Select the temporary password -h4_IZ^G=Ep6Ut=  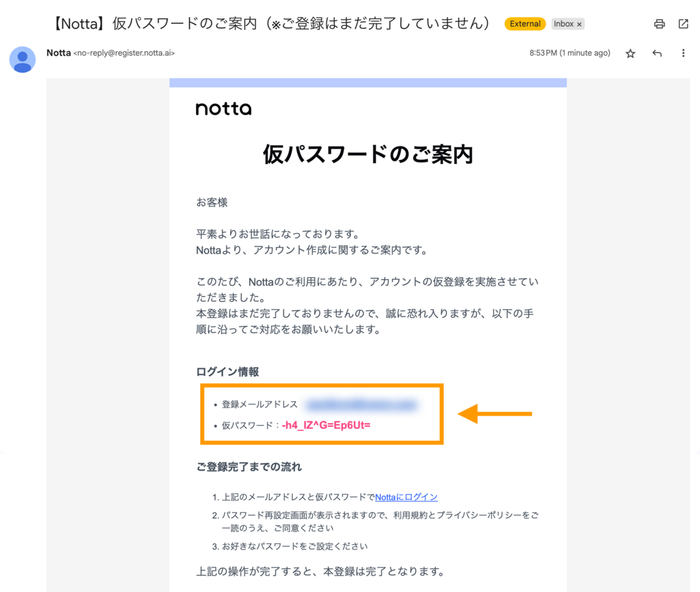point(326,425)
